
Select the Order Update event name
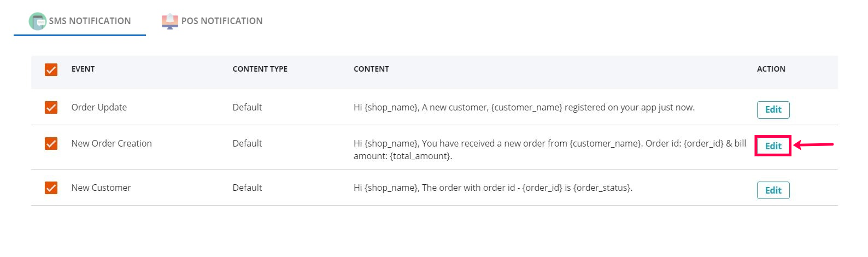click(99, 107)
